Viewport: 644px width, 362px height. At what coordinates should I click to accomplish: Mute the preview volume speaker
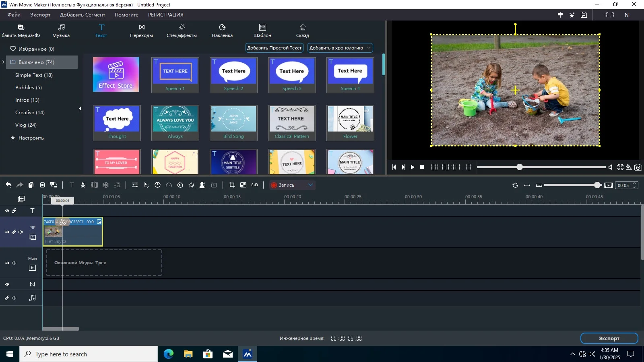pos(610,167)
